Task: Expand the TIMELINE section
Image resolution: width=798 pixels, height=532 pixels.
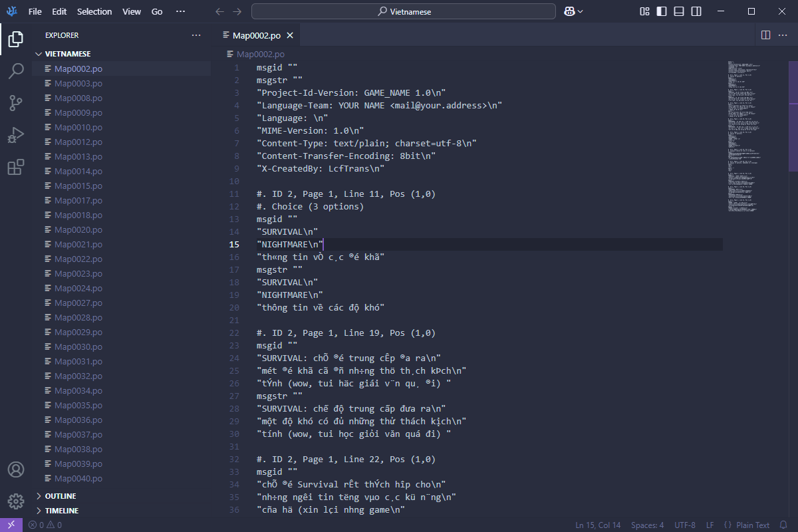Action: pyautogui.click(x=61, y=511)
